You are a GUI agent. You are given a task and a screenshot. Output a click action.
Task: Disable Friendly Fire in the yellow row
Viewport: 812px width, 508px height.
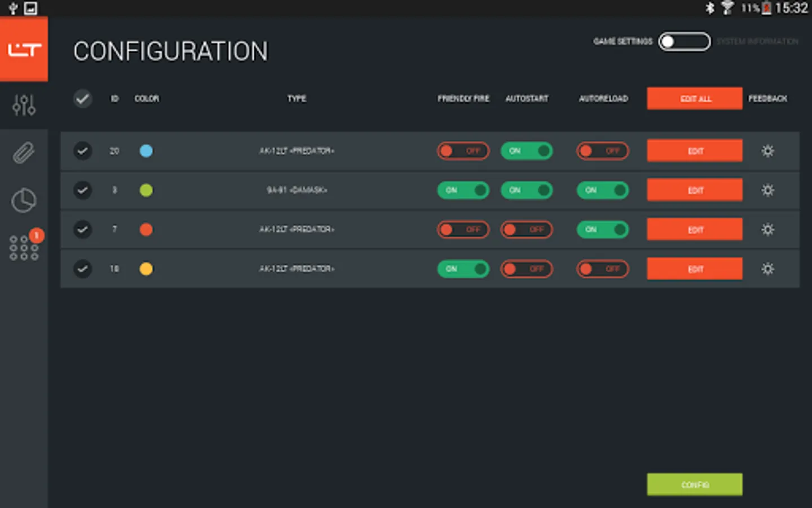[x=463, y=269]
